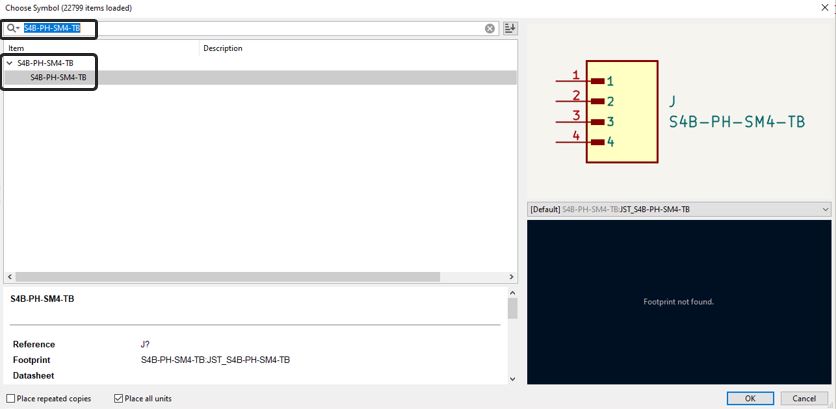Click the details panel vertical scrollbar thumb

pyautogui.click(x=512, y=308)
